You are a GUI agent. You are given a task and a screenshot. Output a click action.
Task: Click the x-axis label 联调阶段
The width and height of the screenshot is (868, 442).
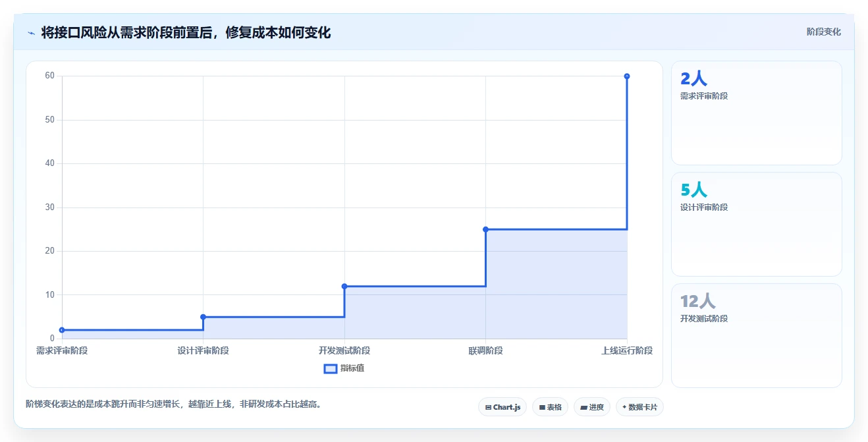[x=485, y=350]
